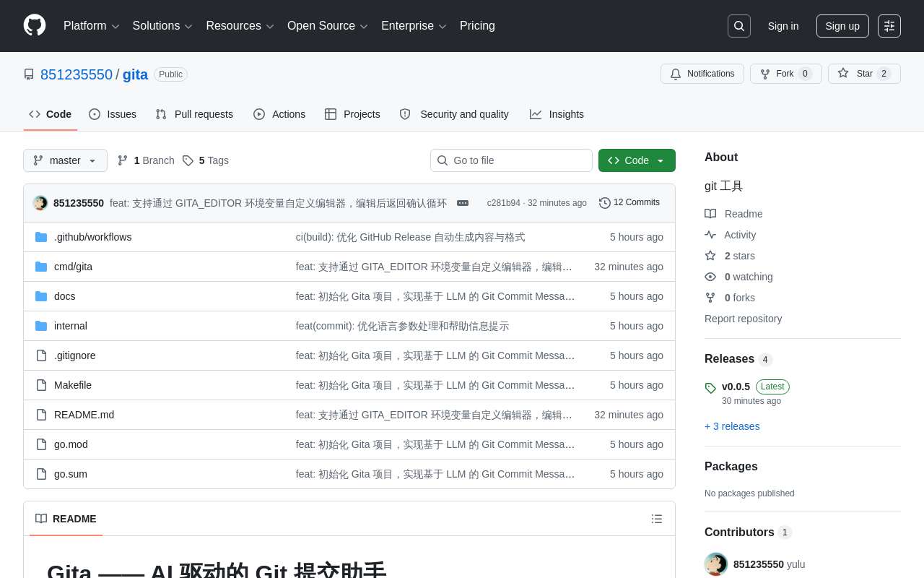
Task: Open commit message for internal folder row
Action: [x=402, y=326]
